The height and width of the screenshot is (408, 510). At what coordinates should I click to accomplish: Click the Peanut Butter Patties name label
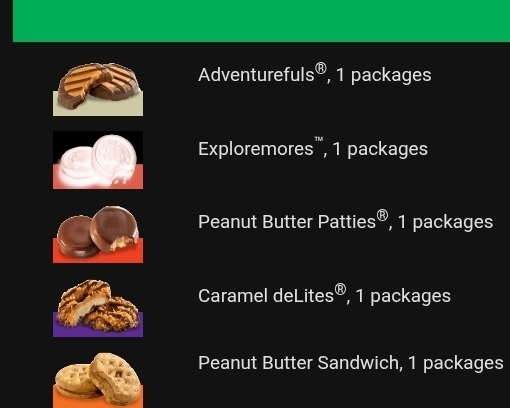[287, 222]
